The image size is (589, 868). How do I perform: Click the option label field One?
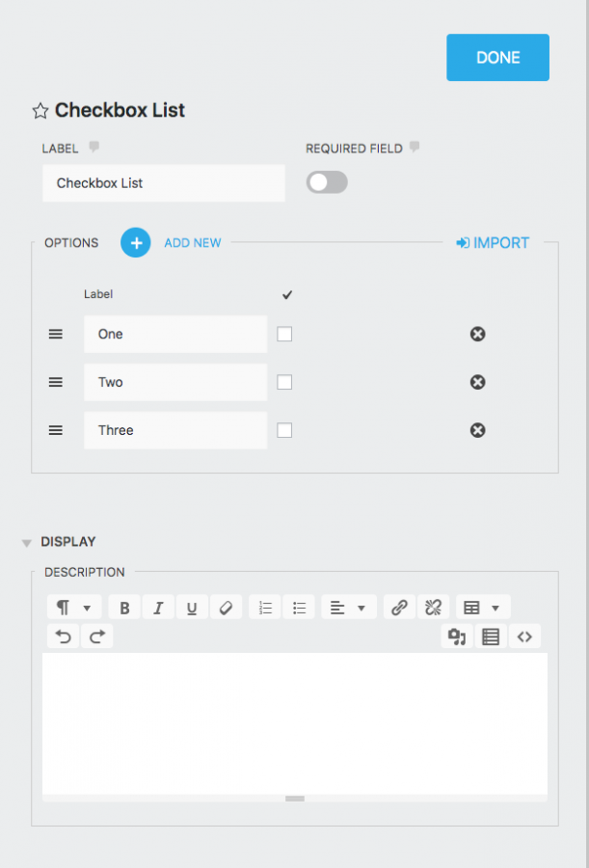click(175, 334)
